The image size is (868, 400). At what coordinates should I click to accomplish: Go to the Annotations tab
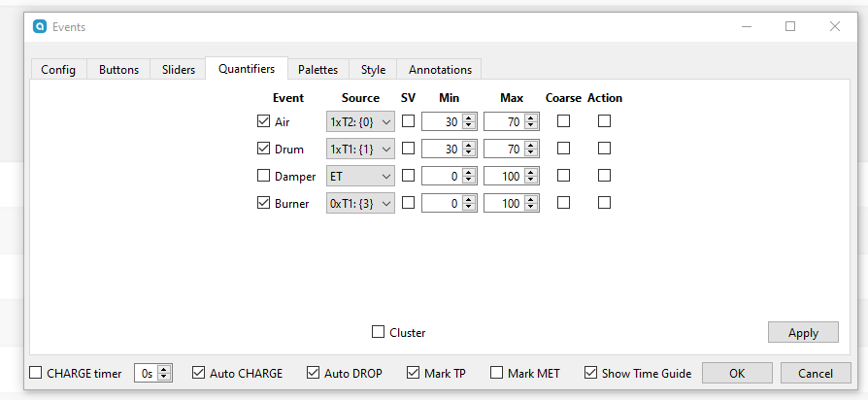tap(440, 70)
